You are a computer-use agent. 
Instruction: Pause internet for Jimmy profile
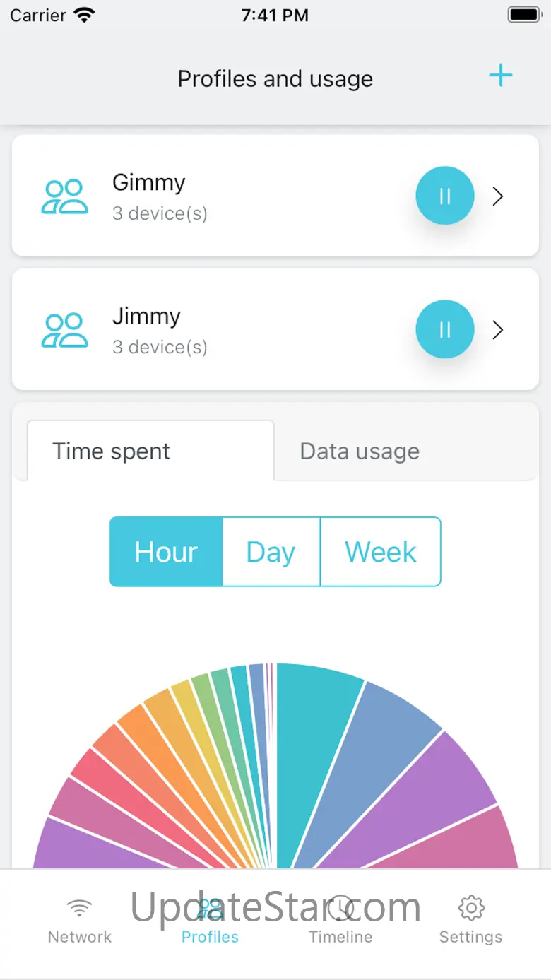[445, 329]
